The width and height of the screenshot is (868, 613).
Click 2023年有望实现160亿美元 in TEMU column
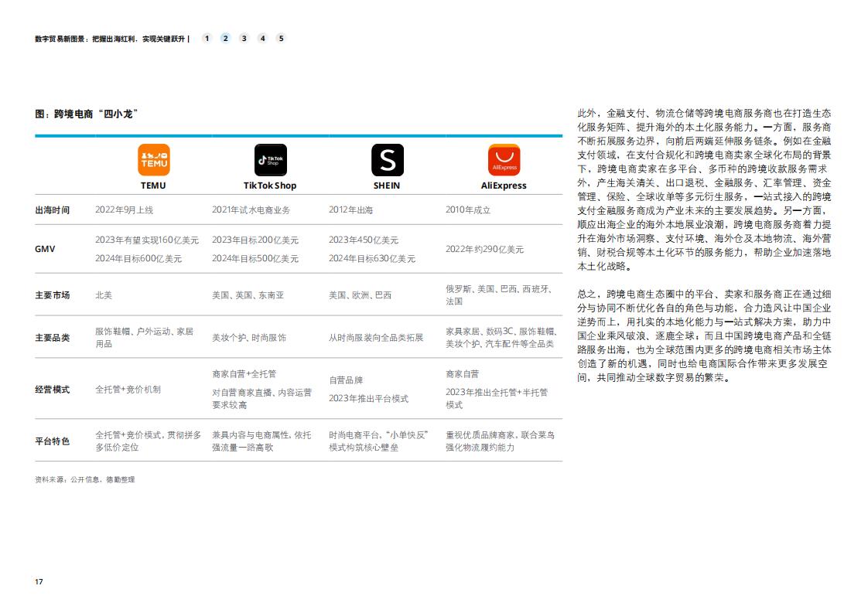click(147, 240)
